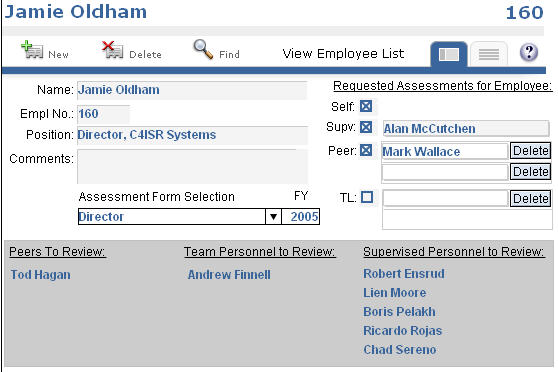Click into the Comments text field
Image resolution: width=558 pixels, height=372 pixels.
192,166
